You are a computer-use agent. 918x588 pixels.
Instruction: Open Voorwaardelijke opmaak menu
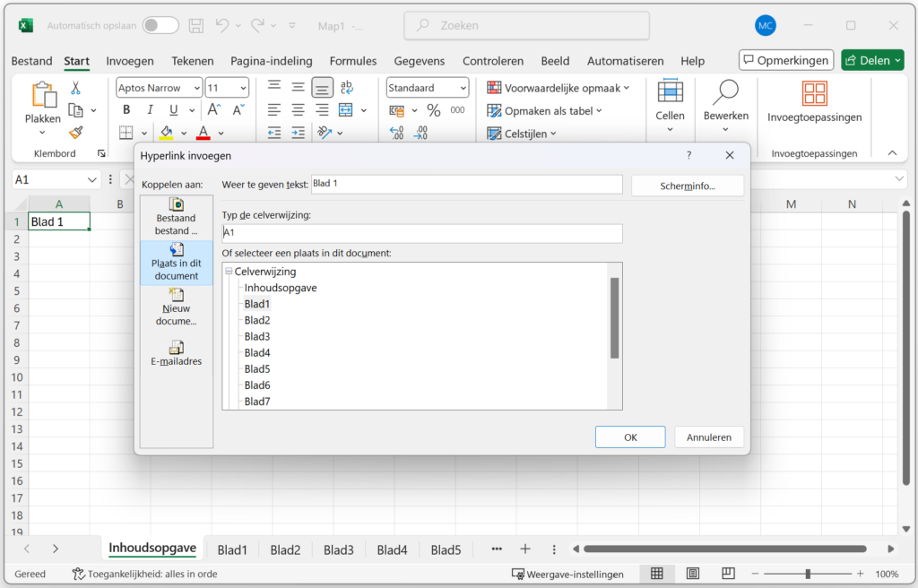click(559, 88)
